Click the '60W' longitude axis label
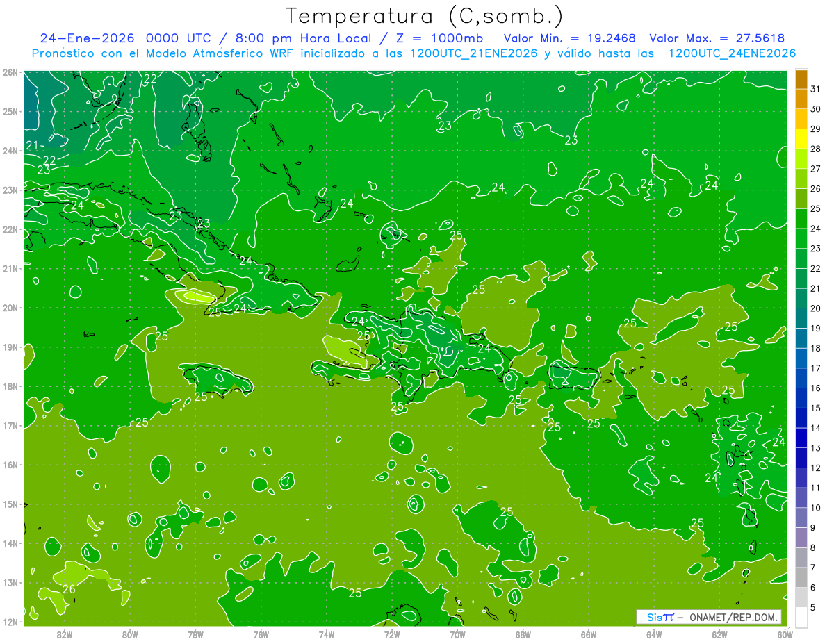The width and height of the screenshot is (834, 644). click(x=785, y=635)
